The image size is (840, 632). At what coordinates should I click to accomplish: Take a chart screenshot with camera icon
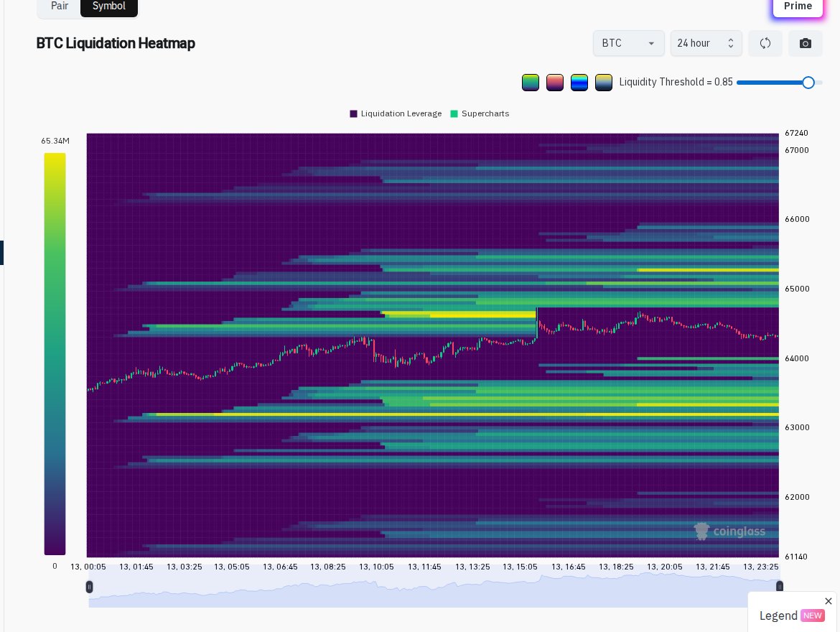tap(805, 43)
